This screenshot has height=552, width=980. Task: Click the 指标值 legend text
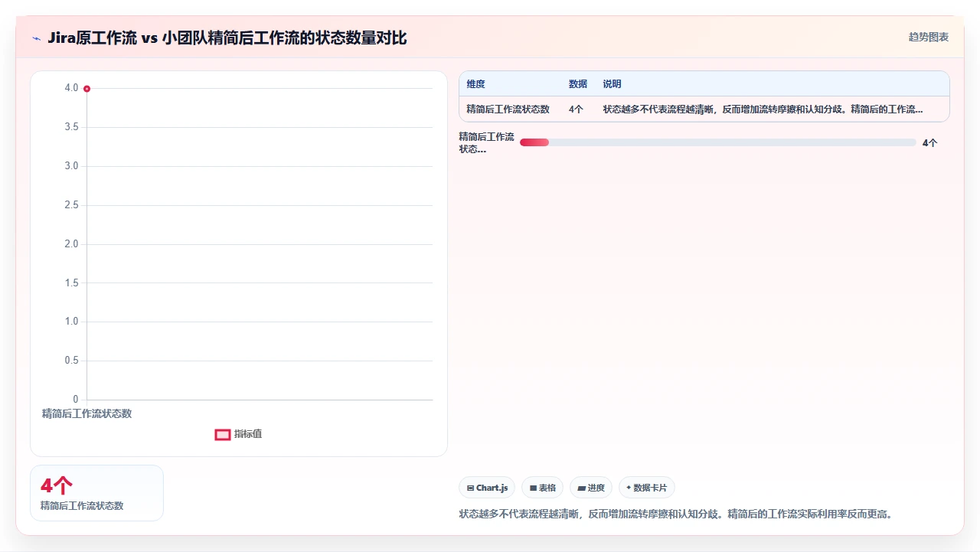click(248, 434)
